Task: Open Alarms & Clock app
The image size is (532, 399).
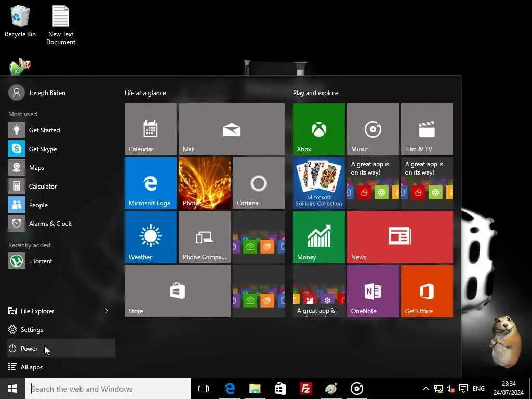Action: click(x=61, y=223)
